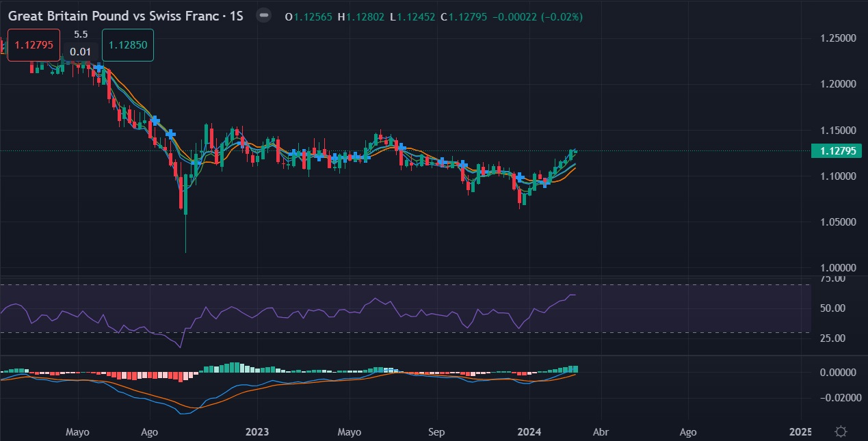The width and height of the screenshot is (868, 441).
Task: Click the Sep label on the time axis
Action: tap(436, 432)
